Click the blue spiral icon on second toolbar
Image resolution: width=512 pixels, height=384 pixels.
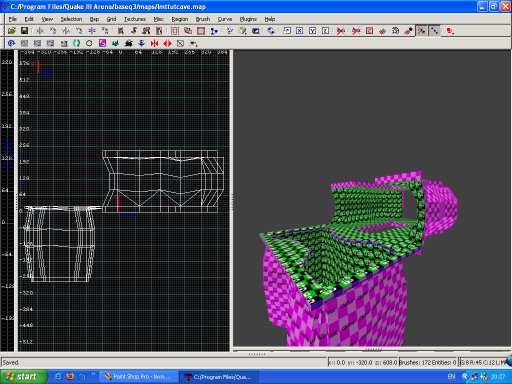(x=12, y=43)
